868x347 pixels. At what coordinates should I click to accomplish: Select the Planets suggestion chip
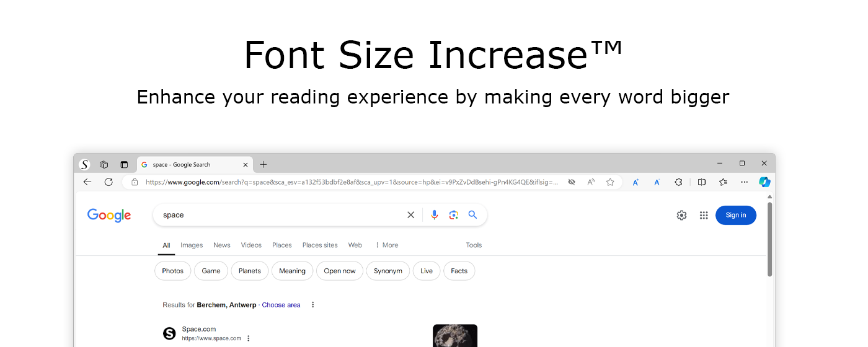250,271
